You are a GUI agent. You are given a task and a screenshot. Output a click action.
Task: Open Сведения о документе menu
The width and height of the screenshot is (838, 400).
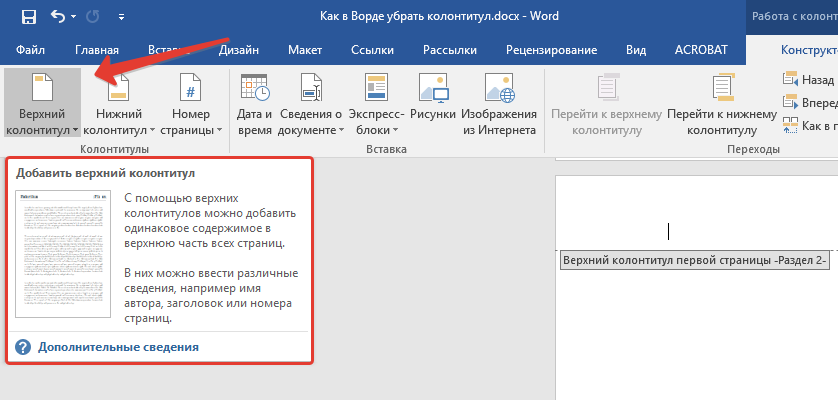pos(311,104)
